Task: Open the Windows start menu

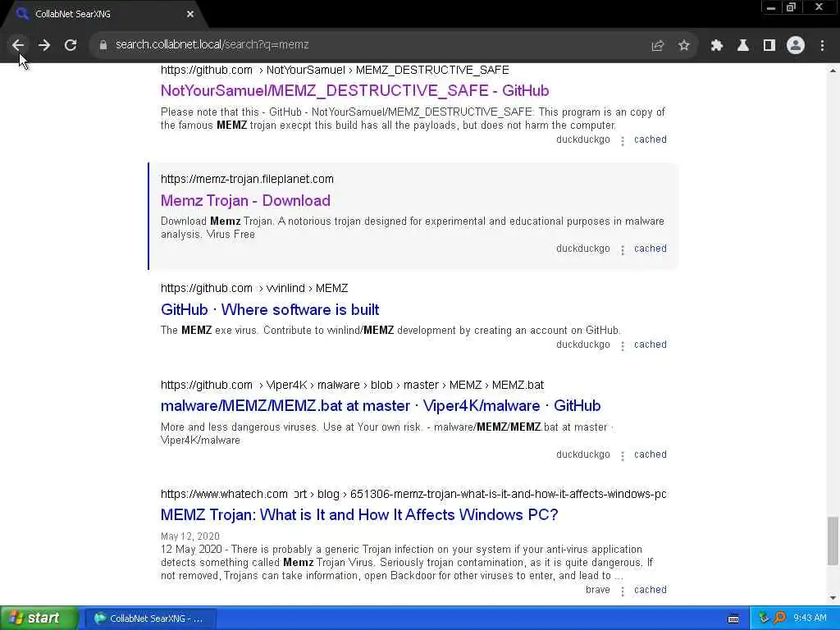Action: [x=39, y=619]
